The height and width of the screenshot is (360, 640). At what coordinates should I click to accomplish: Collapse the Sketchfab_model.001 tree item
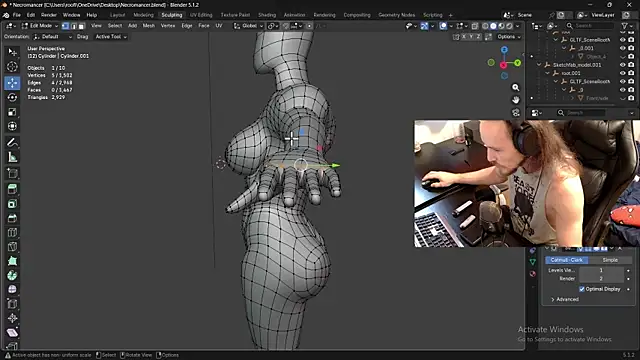pyautogui.click(x=539, y=65)
